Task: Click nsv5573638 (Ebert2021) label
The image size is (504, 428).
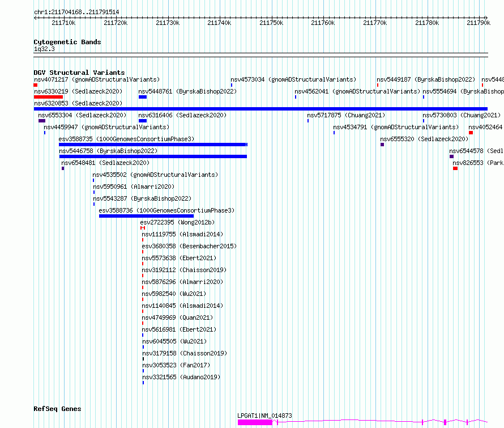Action: 179,258
